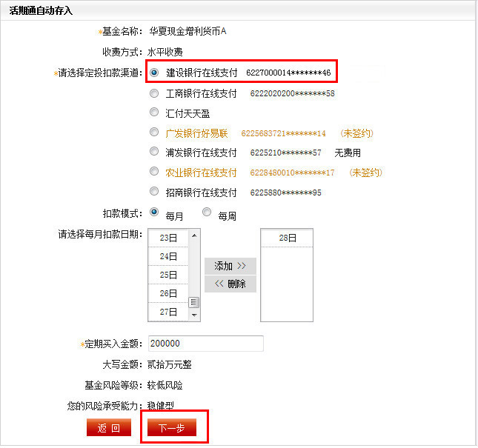This screenshot has height=448, width=478.
Task: Click card number 6225683721********14
Action: (284, 133)
